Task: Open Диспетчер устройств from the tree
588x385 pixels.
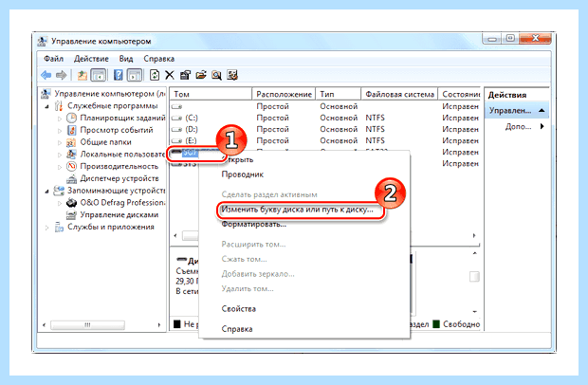Action: pyautogui.click(x=119, y=178)
